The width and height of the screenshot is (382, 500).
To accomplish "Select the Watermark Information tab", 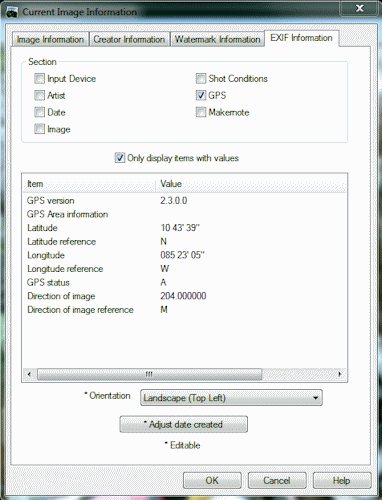I will click(217, 39).
